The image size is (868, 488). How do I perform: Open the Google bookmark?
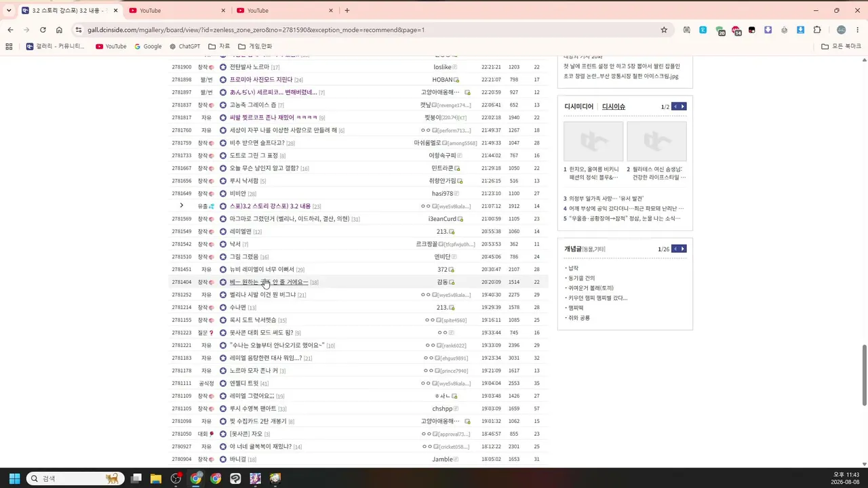coord(149,46)
